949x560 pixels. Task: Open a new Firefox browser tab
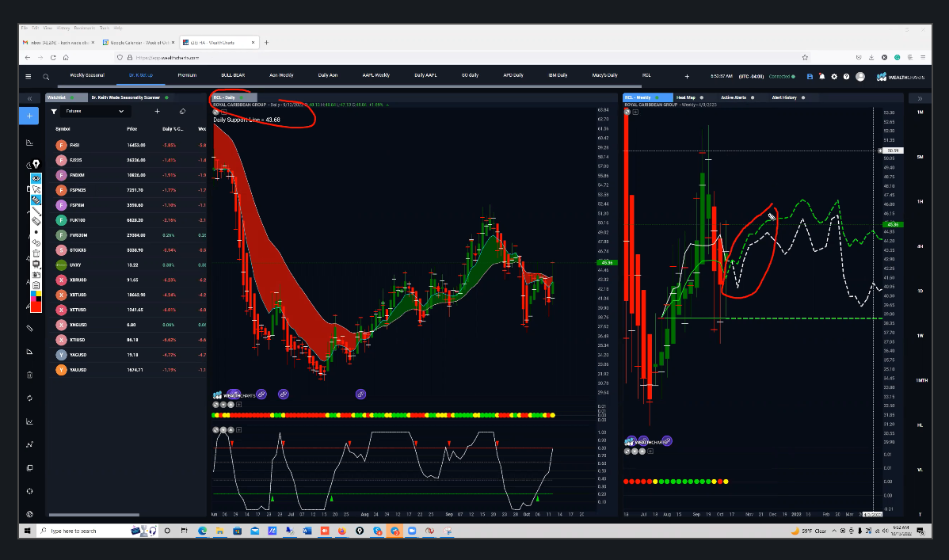pos(266,43)
